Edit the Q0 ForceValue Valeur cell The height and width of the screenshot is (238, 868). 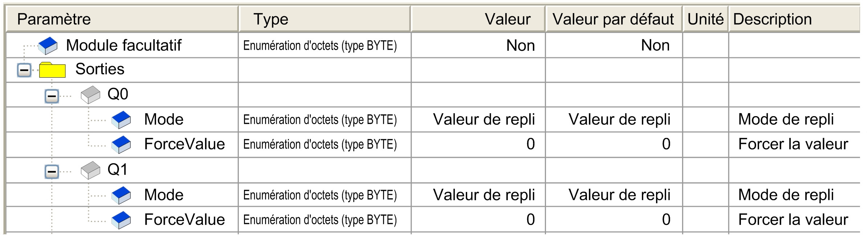(530, 144)
